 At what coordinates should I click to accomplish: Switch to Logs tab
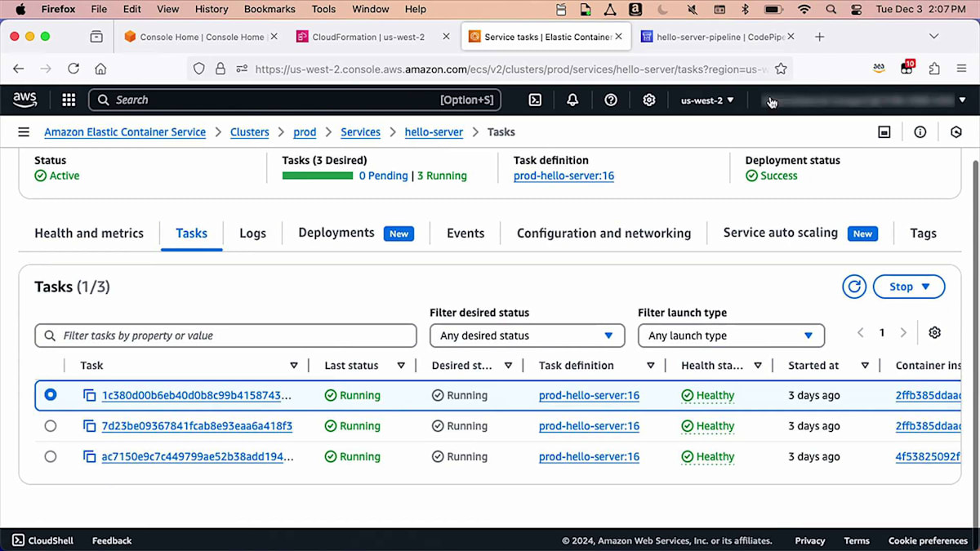coord(252,233)
